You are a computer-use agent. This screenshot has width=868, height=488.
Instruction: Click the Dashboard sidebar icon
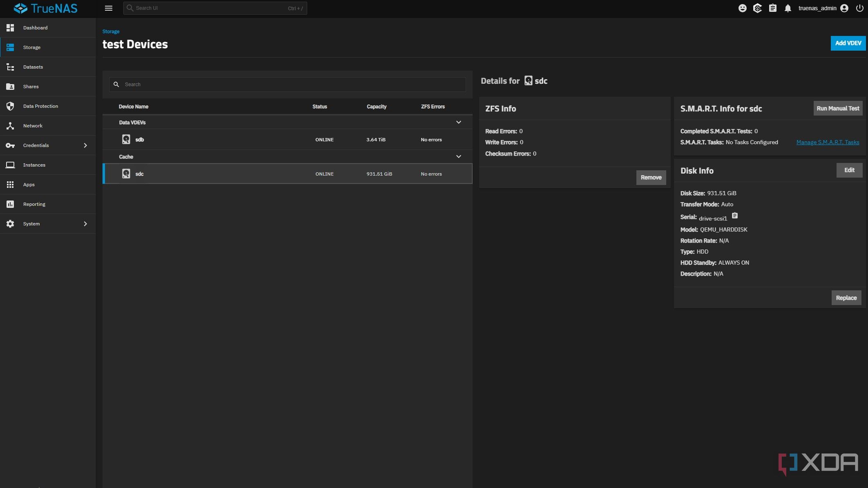click(x=10, y=28)
